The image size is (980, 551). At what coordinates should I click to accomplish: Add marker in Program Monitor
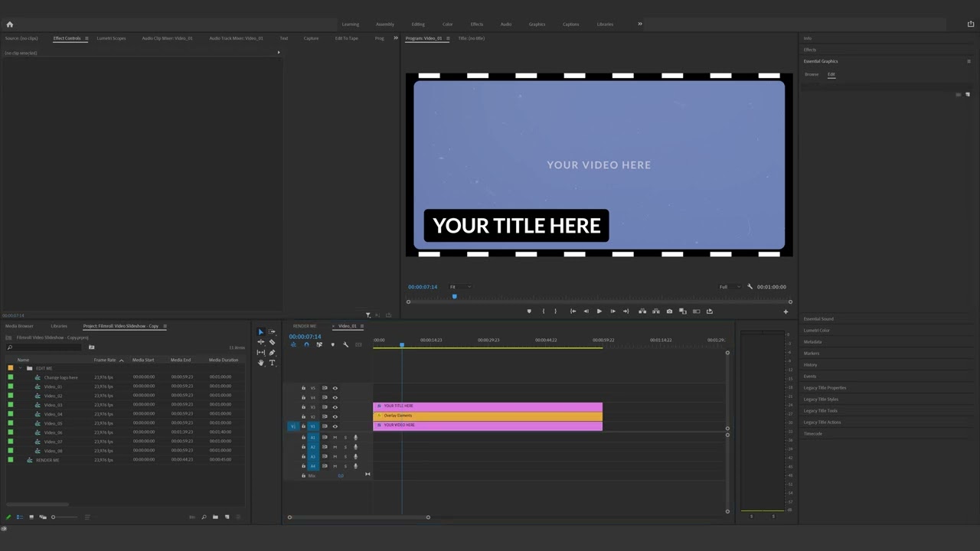529,311
